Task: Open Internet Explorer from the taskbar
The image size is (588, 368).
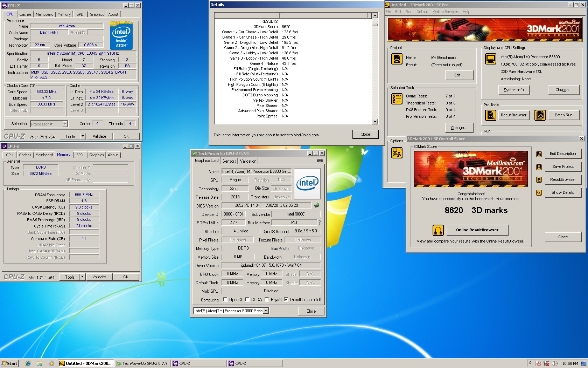Action: [28, 363]
